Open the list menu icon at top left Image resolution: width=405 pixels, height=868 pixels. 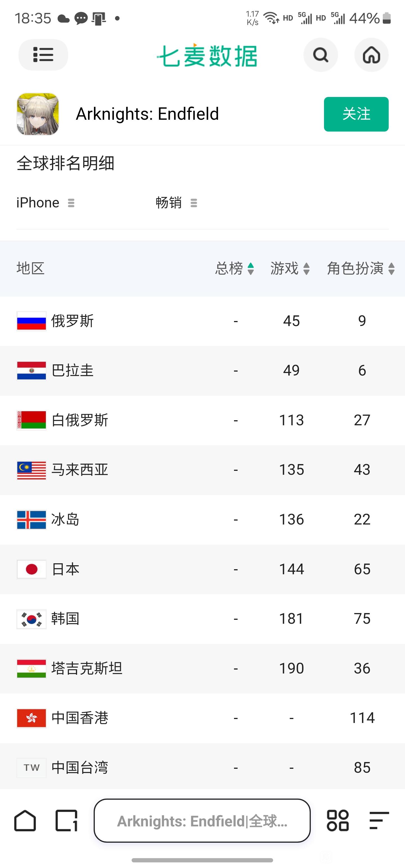tap(43, 55)
